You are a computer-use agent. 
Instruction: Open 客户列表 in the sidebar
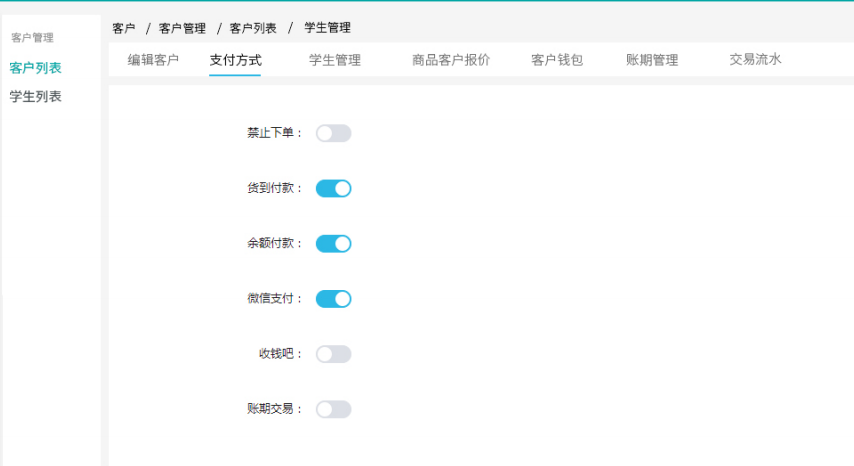pyautogui.click(x=36, y=68)
